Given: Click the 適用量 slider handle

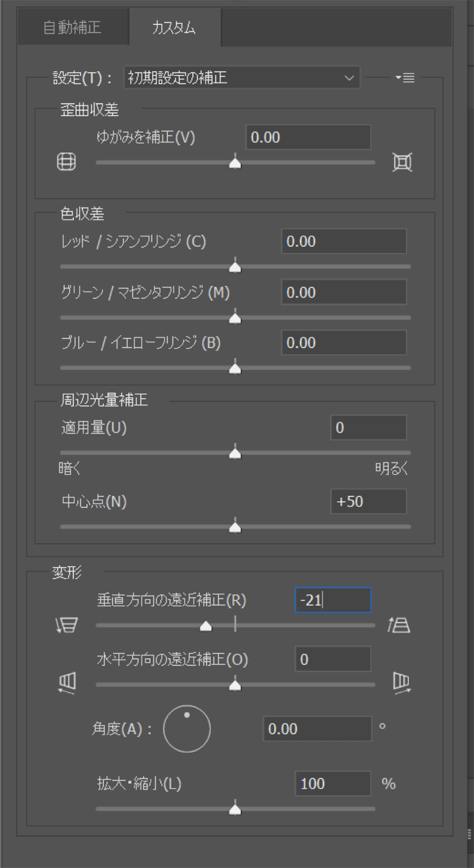Looking at the screenshot, I should pos(235,453).
